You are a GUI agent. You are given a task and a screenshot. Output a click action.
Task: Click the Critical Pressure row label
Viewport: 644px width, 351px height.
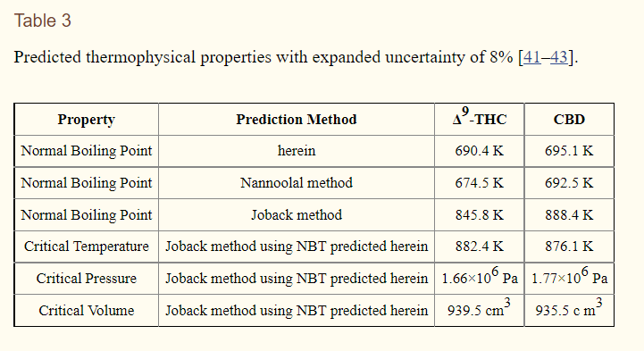87,279
